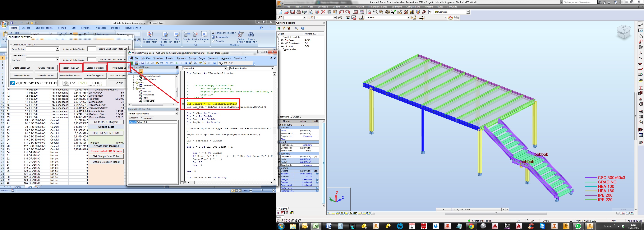Switch to Results Connect tab in Excel
The image size is (644, 230).
(133, 28)
